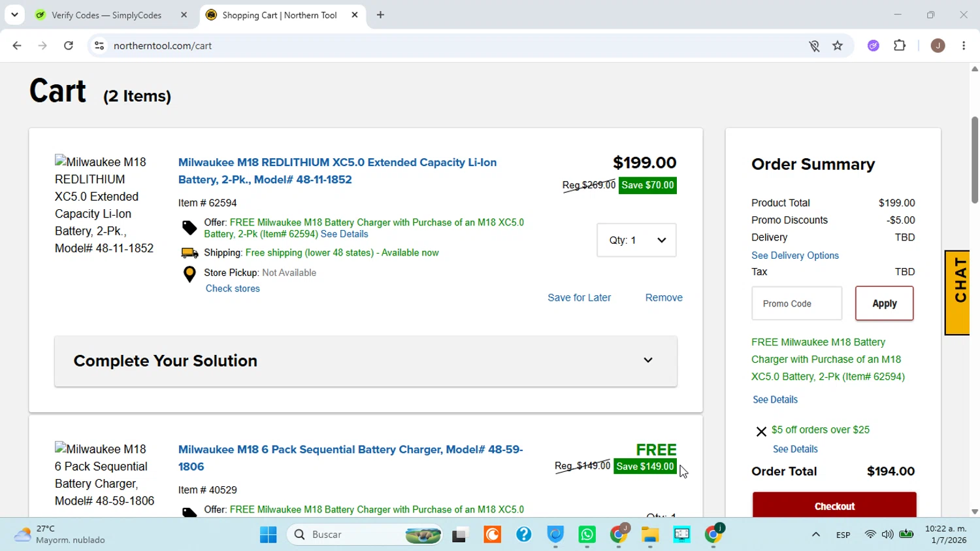
Task: Open Milwaukee M18 6 Pack Sequential Charger link
Action: (350, 458)
